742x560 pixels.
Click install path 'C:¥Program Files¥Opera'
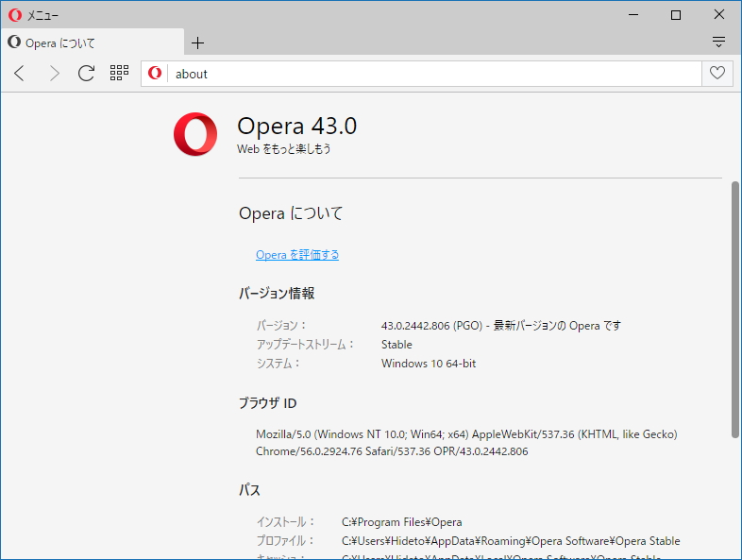(x=402, y=522)
